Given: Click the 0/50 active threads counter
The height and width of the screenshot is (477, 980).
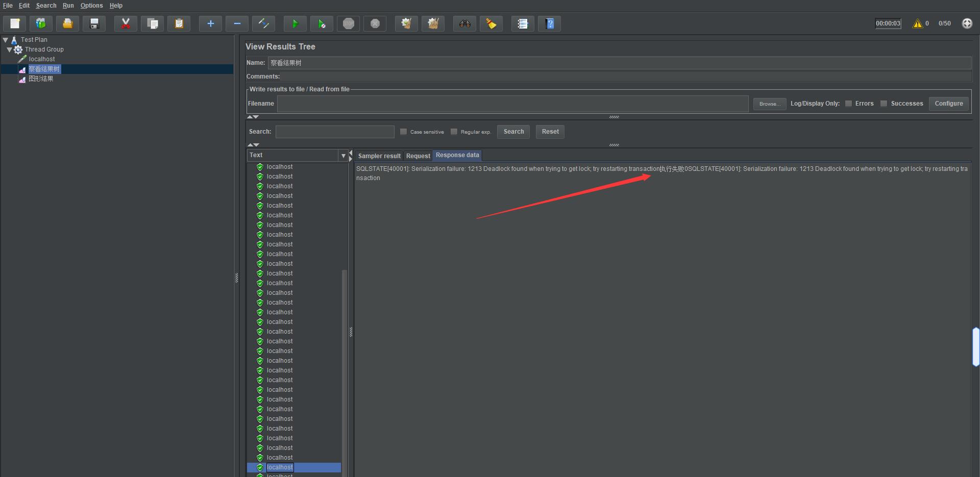Looking at the screenshot, I should 944,23.
